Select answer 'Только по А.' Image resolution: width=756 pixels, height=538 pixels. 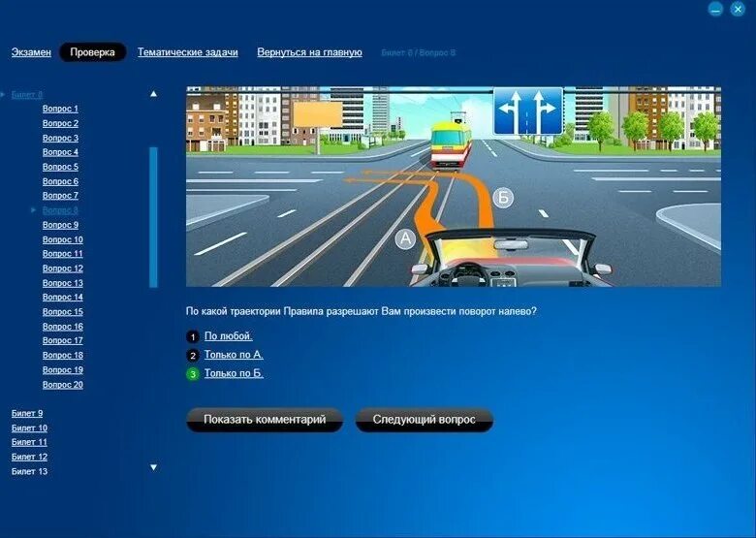(234, 355)
